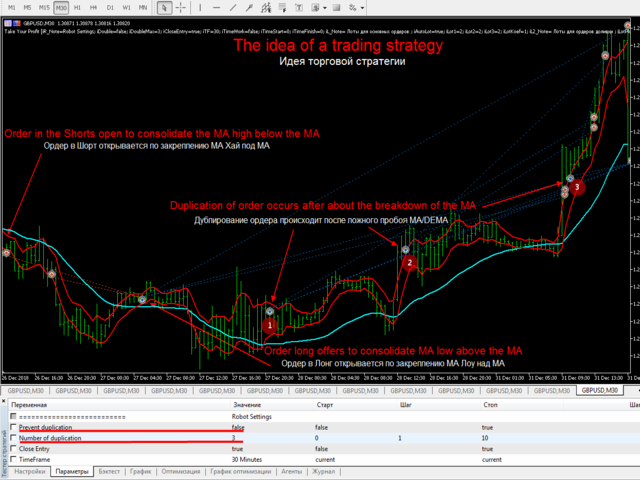Open the Журнал tester tab
This screenshot has width=640, height=480.
click(323, 471)
